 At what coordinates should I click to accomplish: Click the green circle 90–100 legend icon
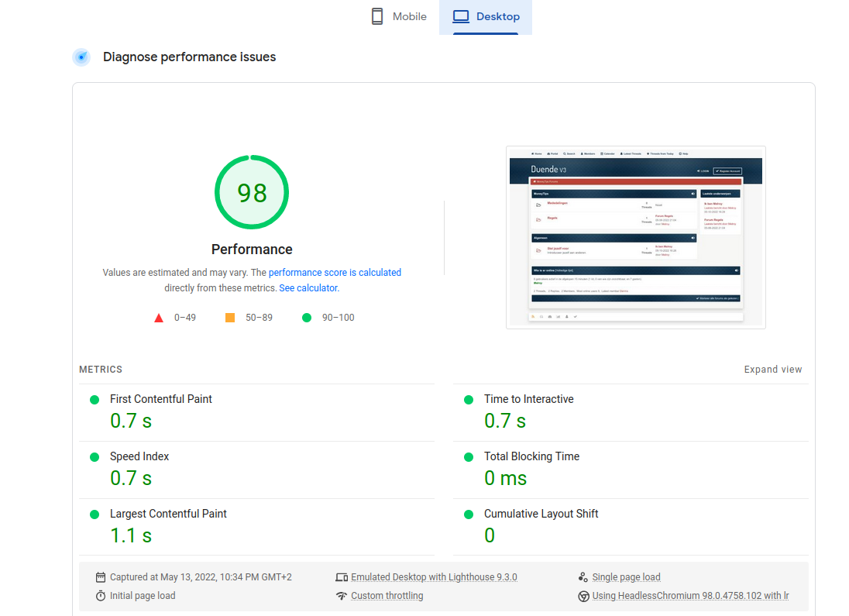point(307,318)
